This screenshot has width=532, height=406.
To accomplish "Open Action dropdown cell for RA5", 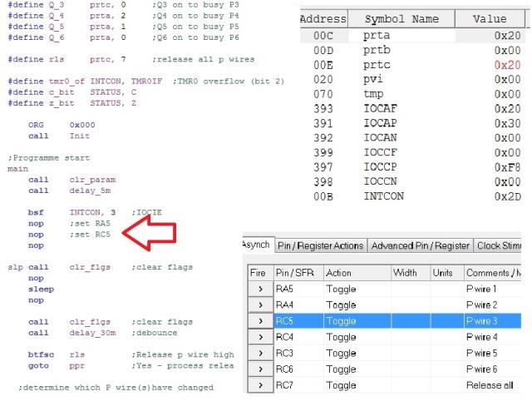I will (357, 289).
